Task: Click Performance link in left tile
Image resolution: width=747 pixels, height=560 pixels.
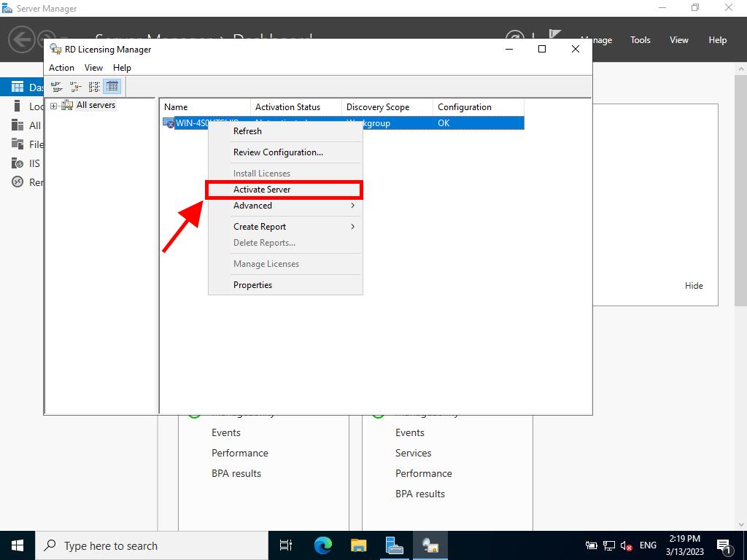Action: point(239,453)
